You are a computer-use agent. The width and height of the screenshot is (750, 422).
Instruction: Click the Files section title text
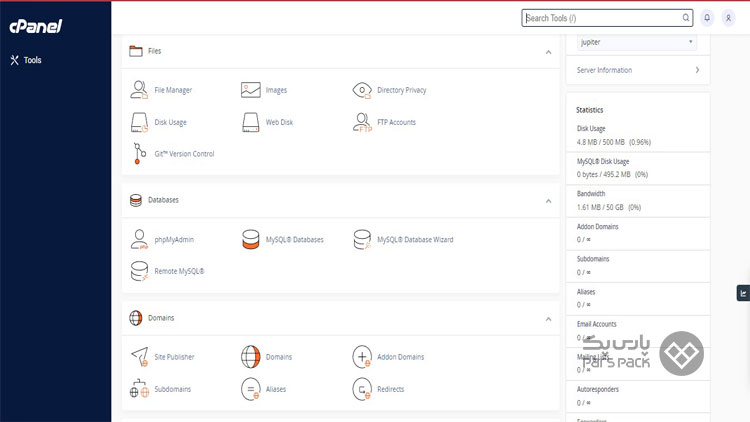click(154, 51)
